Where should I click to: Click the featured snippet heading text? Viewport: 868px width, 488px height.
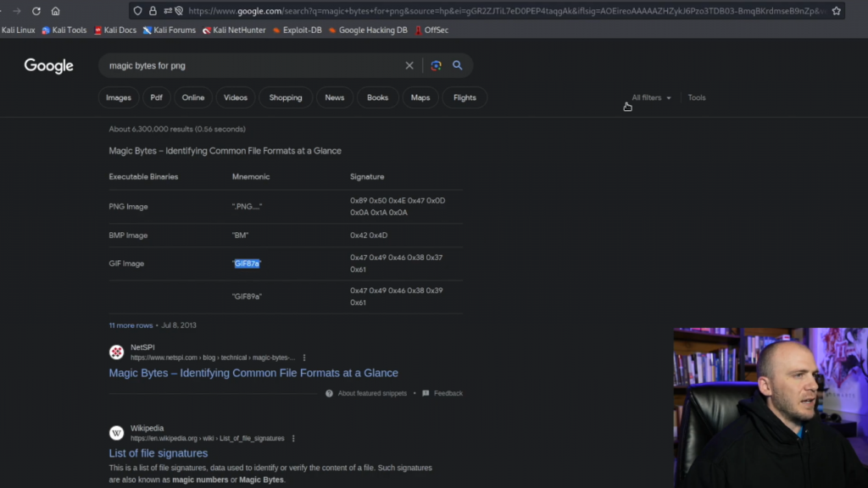[225, 151]
